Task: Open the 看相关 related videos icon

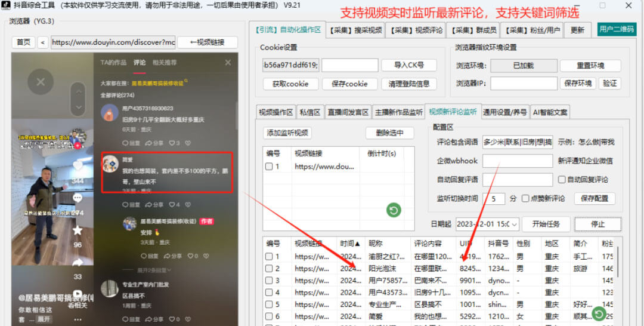Action: pyautogui.click(x=77, y=294)
